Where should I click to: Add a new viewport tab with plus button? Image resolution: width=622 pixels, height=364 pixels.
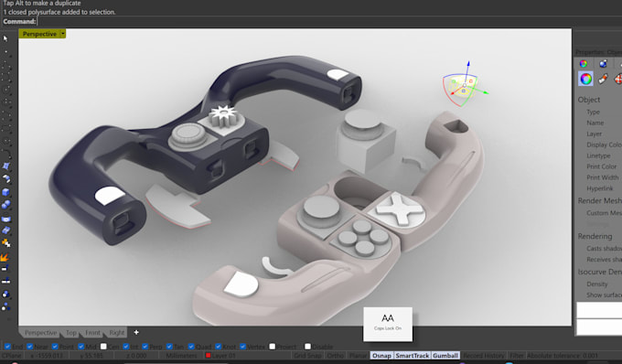136,332
